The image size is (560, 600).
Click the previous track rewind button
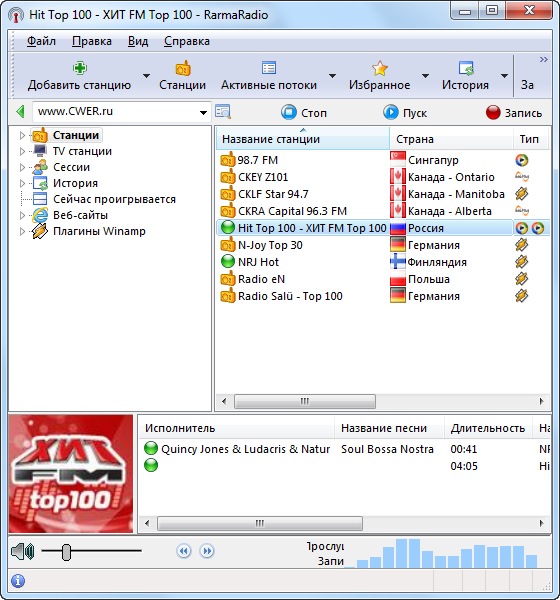(184, 551)
